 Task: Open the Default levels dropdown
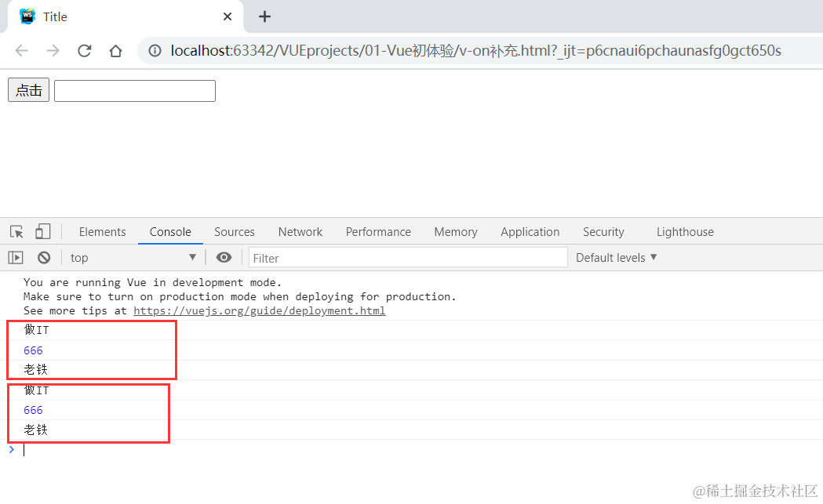tap(616, 258)
